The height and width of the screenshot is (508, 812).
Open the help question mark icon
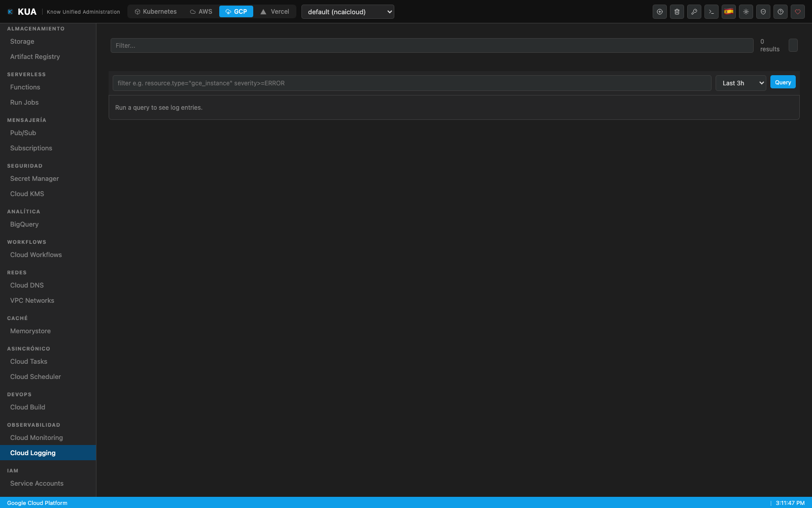coord(781,12)
